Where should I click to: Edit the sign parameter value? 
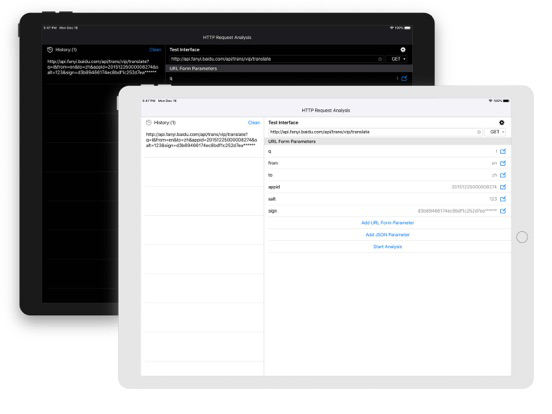(503, 211)
